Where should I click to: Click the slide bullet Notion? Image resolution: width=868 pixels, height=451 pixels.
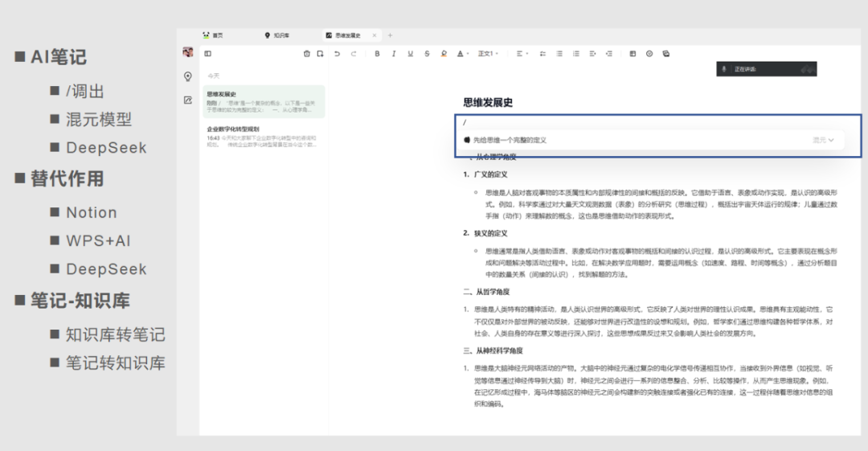pos(92,213)
